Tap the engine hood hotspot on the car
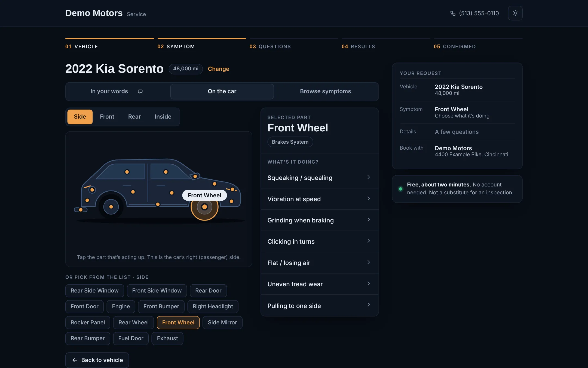The width and height of the screenshot is (588, 368). (215, 184)
